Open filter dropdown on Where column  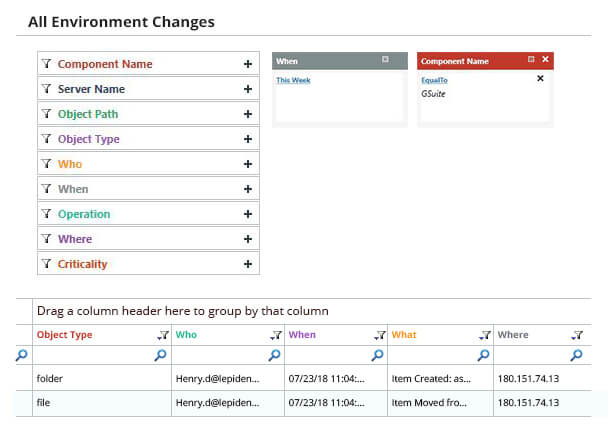coord(577,335)
